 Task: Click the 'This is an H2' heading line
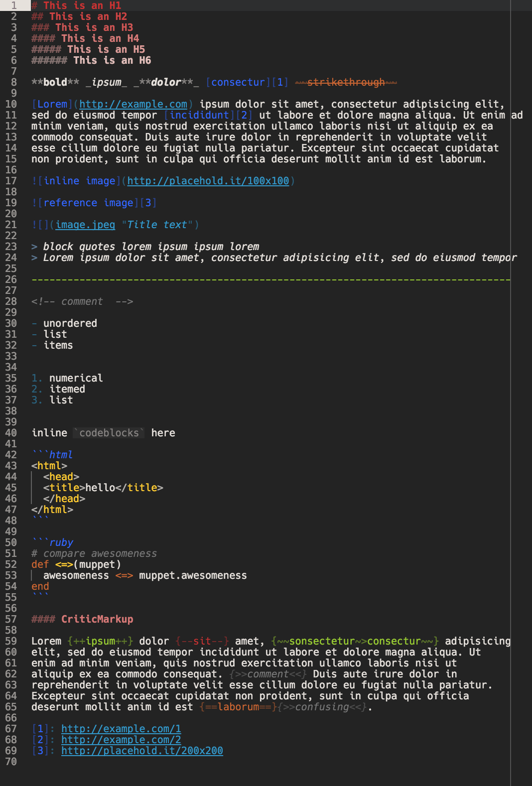tap(79, 16)
